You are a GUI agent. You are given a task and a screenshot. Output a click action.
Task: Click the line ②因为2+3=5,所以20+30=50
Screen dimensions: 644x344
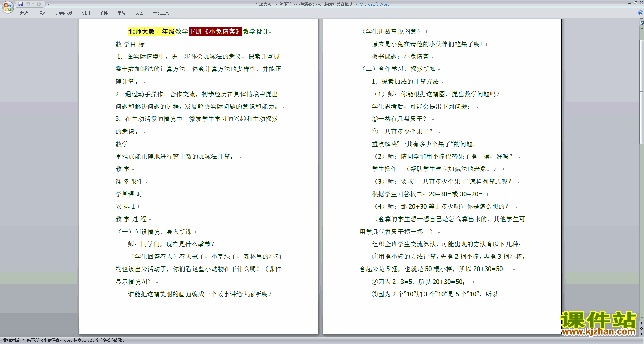click(418, 282)
